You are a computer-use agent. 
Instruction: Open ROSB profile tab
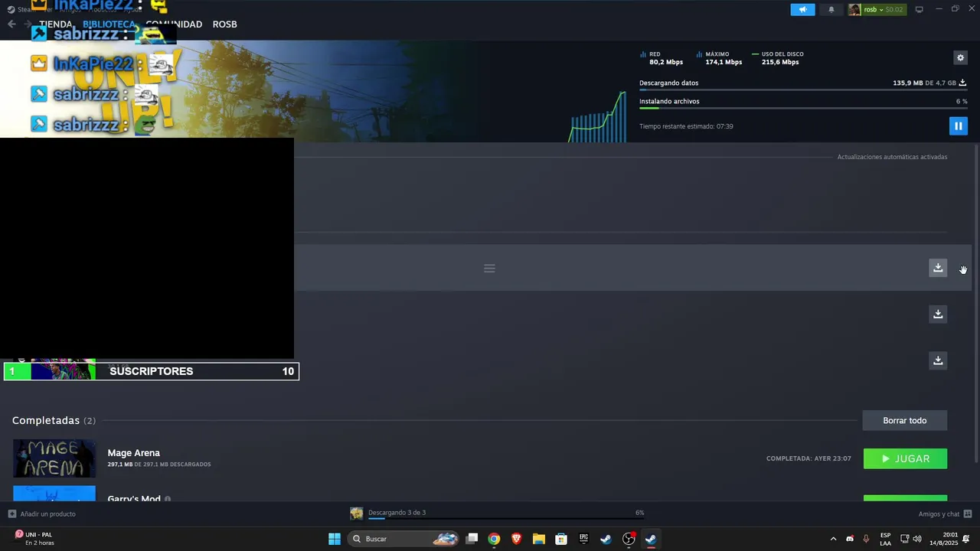point(224,24)
